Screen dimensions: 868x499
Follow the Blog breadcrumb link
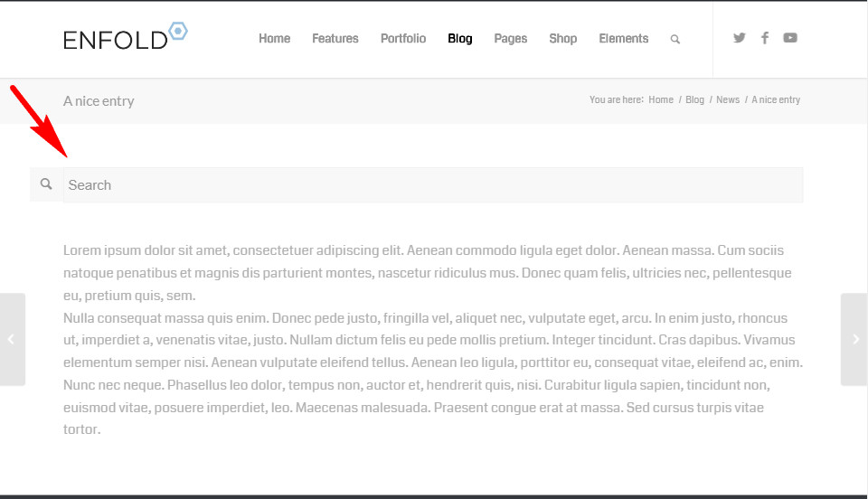tap(694, 99)
